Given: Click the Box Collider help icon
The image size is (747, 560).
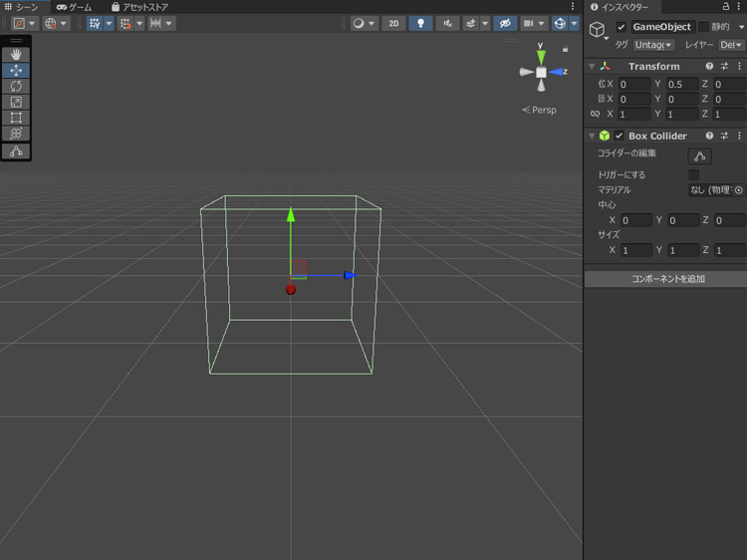Looking at the screenshot, I should click(x=709, y=136).
